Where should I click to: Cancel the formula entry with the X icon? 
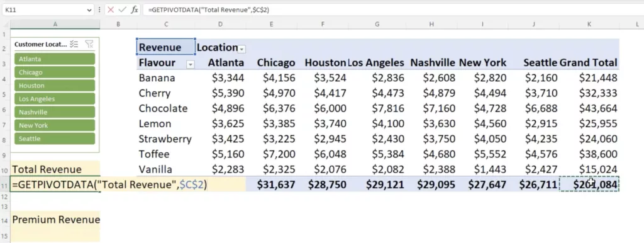(x=111, y=10)
